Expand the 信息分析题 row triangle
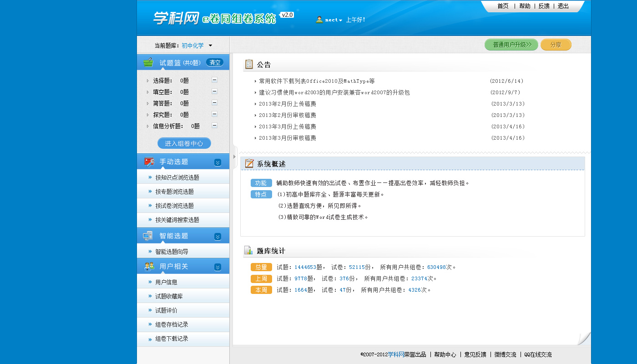Screen dimensions: 637x364 [147, 126]
